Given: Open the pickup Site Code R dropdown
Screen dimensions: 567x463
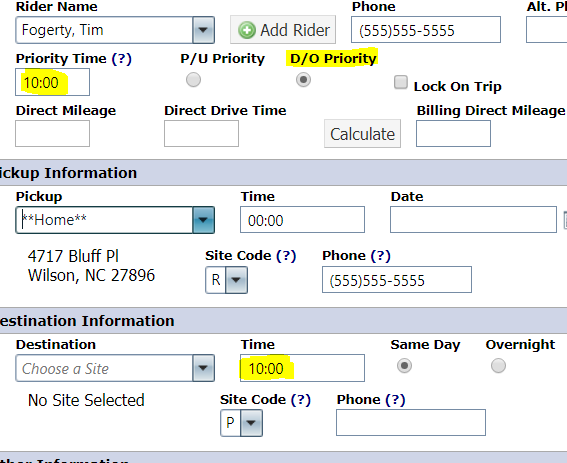Looking at the screenshot, I should 236,280.
